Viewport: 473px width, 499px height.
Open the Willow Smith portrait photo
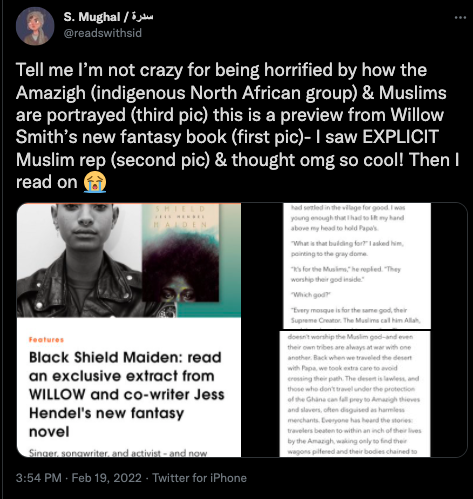tap(79, 260)
